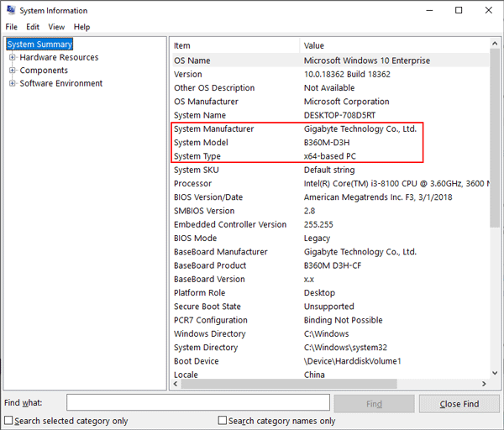Select the Other OS Description row
This screenshot has width=504, height=430.
330,87
